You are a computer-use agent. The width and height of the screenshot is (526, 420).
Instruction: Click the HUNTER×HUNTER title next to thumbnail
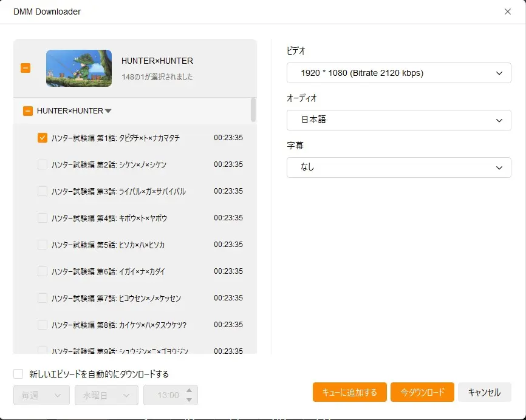click(x=157, y=61)
